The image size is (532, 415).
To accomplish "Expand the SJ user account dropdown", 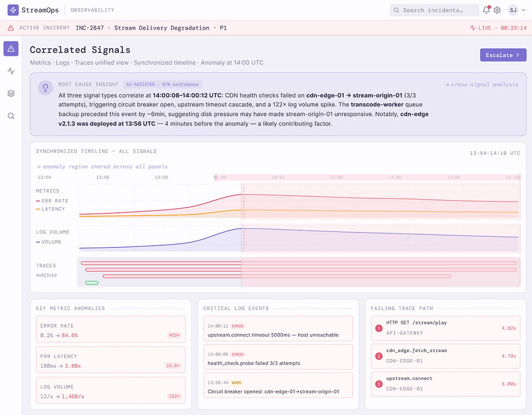I will click(x=517, y=10).
